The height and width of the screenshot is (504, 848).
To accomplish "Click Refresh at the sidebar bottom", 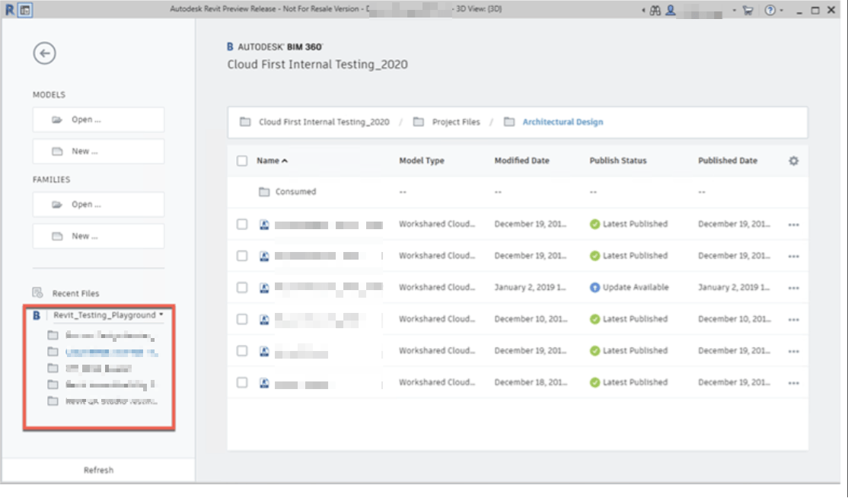I will (98, 470).
